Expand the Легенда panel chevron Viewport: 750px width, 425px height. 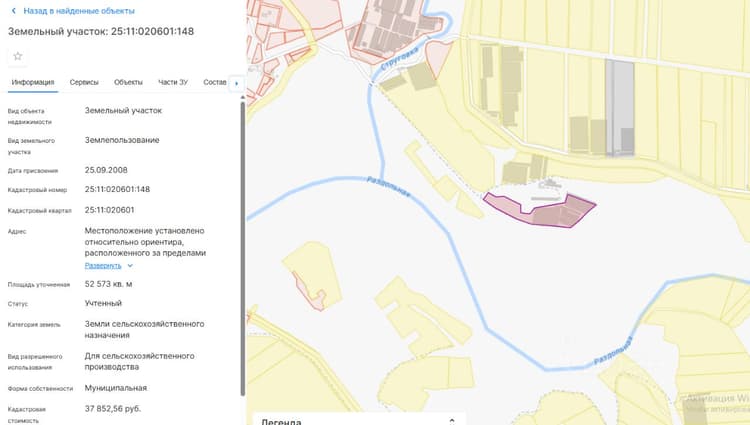tap(452, 421)
